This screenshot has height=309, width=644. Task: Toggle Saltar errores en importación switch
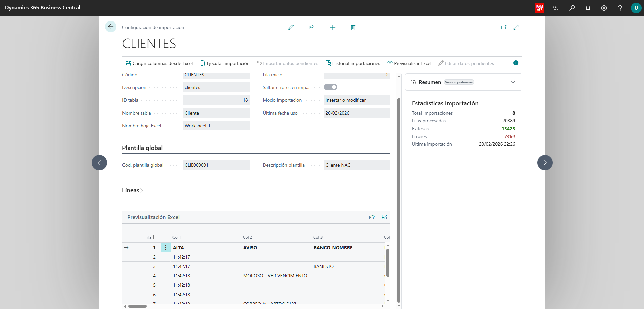click(330, 87)
